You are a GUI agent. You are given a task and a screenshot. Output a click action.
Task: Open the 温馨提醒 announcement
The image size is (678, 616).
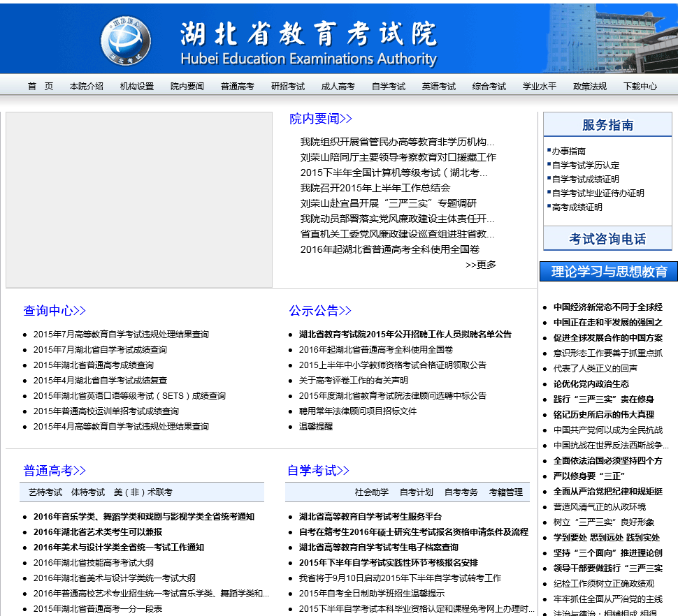coord(316,427)
